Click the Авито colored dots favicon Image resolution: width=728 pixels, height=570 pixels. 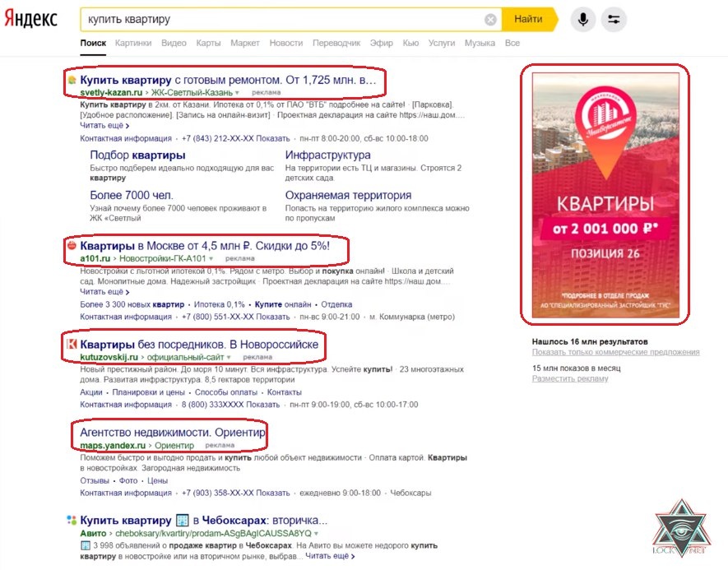point(72,520)
